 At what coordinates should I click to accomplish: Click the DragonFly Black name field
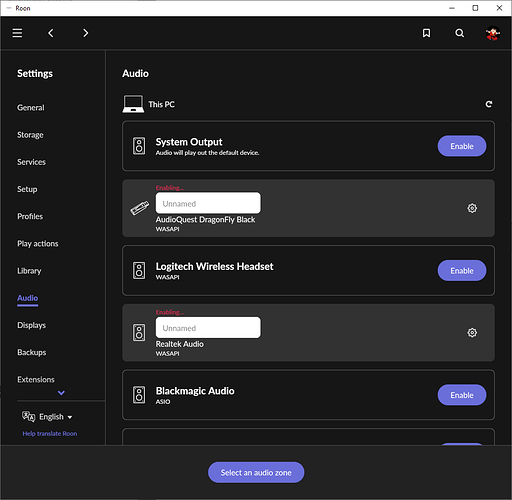208,203
